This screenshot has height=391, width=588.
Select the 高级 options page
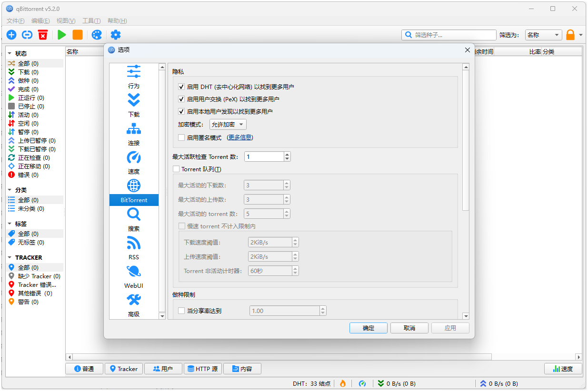(x=134, y=305)
